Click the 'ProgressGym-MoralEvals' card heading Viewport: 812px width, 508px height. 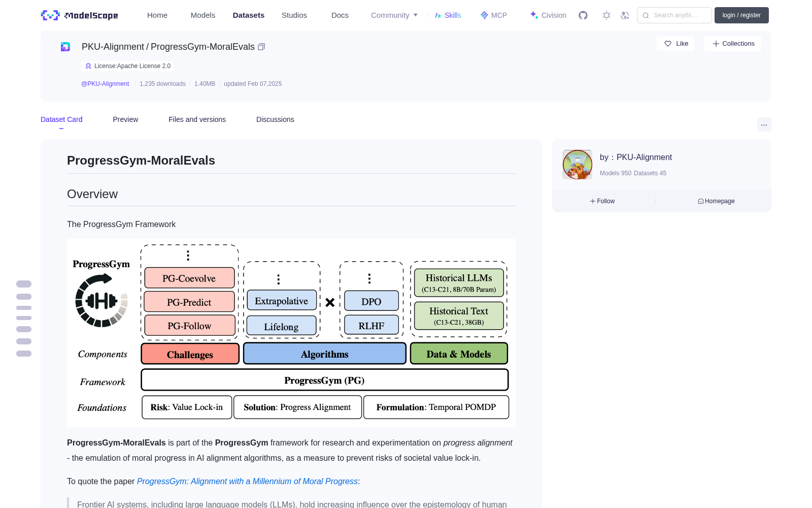141,161
